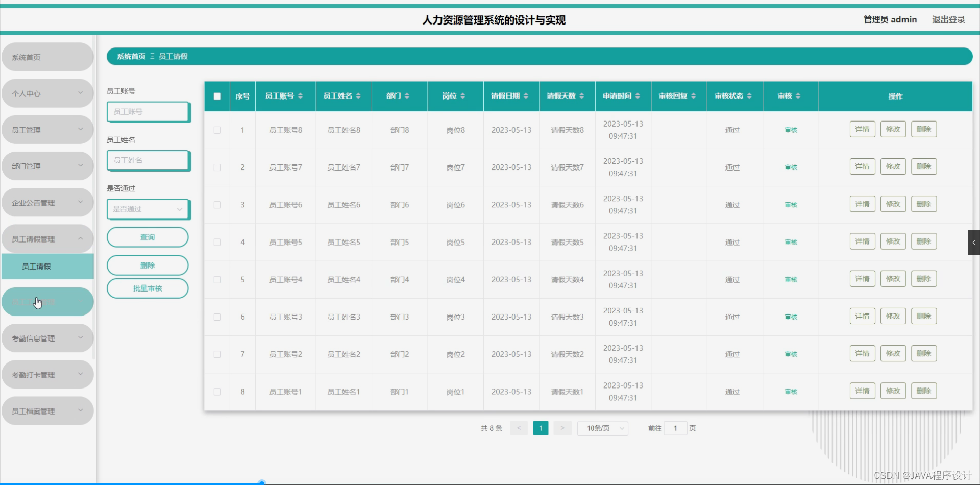
Task: Go to next page arrow
Action: (x=562, y=428)
